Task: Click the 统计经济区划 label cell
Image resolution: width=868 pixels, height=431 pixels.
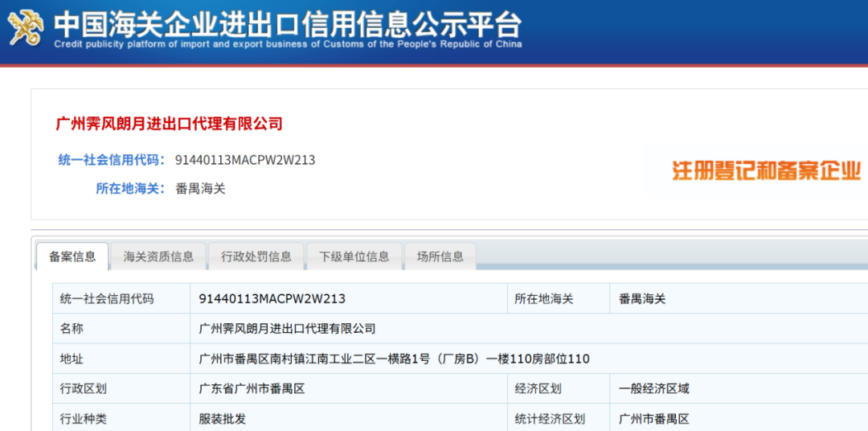Action: 550,419
